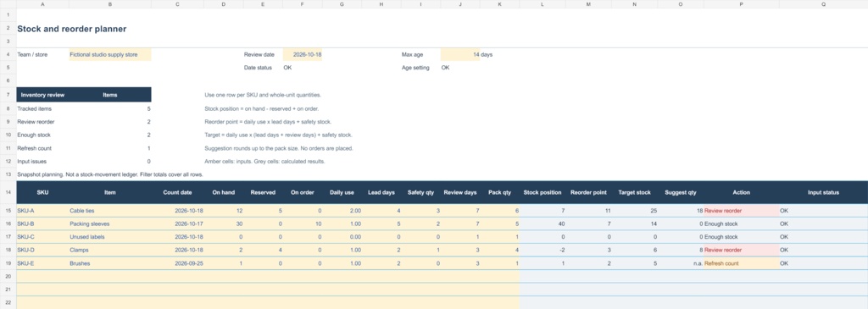This screenshot has width=868, height=309.
Task: Click the 'Clamps' item cell
Action: tap(109, 250)
